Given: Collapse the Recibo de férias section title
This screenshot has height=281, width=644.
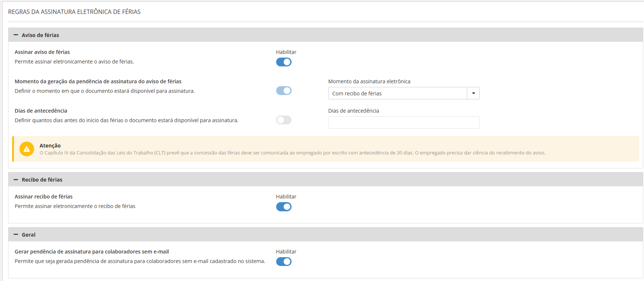Looking at the screenshot, I should click(42, 180).
